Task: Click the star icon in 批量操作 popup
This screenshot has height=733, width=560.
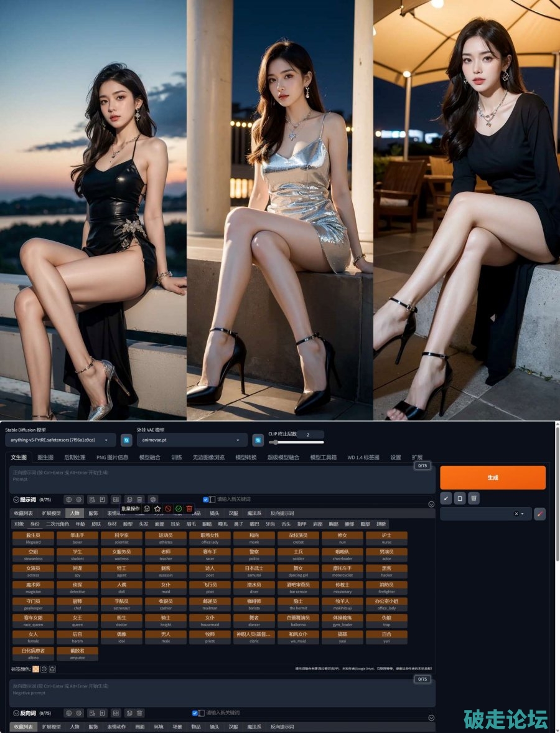Action: pyautogui.click(x=157, y=509)
